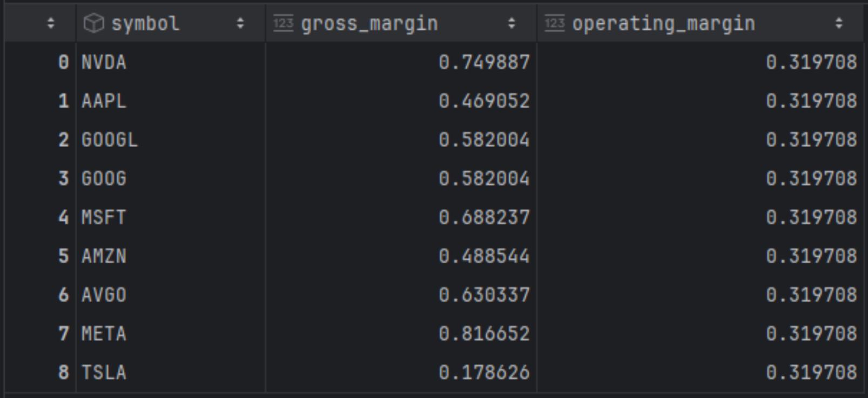This screenshot has height=398, width=868.
Task: Select AAPL gross margin value 0.469052
Action: click(x=484, y=101)
